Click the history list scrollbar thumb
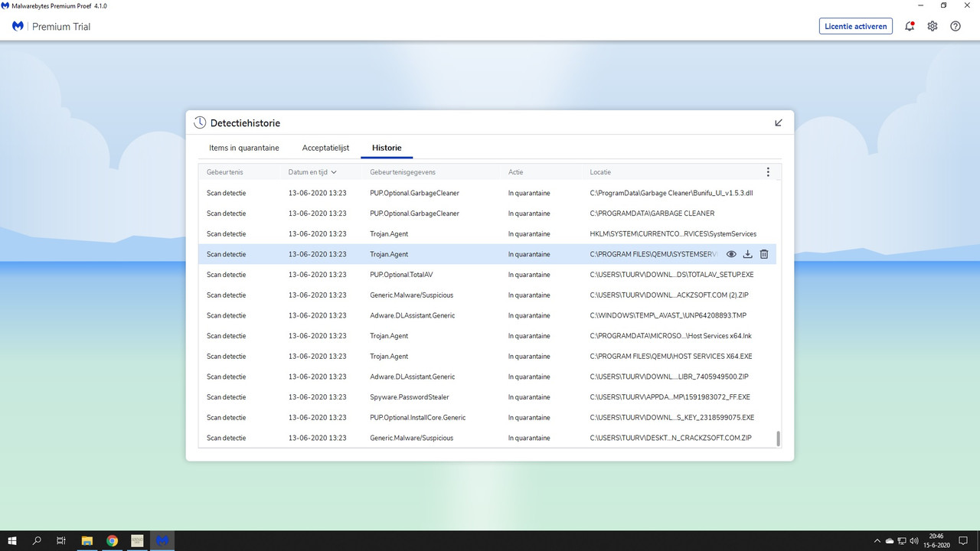 (779, 438)
